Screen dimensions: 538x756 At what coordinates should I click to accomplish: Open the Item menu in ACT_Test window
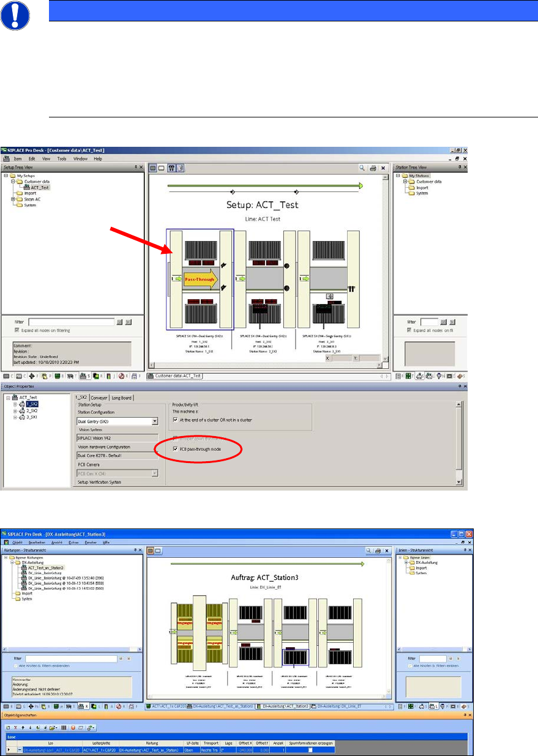click(x=18, y=158)
